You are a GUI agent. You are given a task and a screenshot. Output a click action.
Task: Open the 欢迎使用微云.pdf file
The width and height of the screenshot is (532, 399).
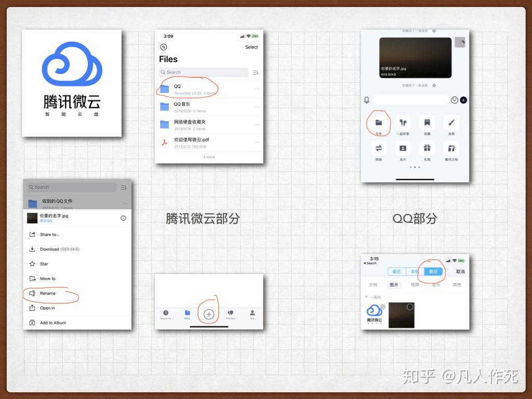click(x=209, y=142)
